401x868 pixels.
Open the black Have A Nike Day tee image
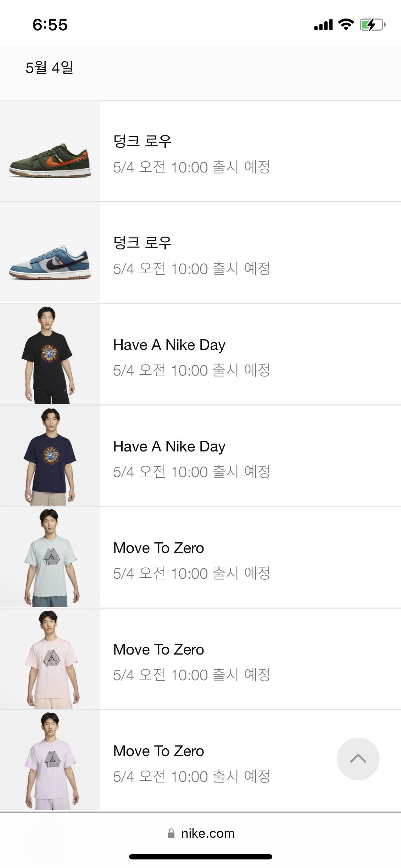[50, 355]
